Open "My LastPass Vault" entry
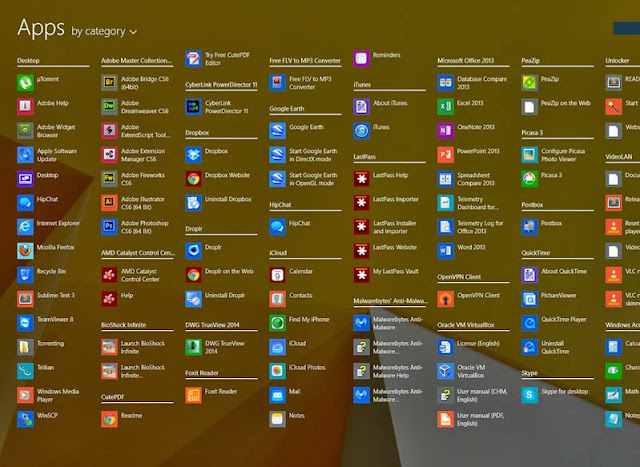Image resolution: width=640 pixels, height=467 pixels. coord(387,275)
